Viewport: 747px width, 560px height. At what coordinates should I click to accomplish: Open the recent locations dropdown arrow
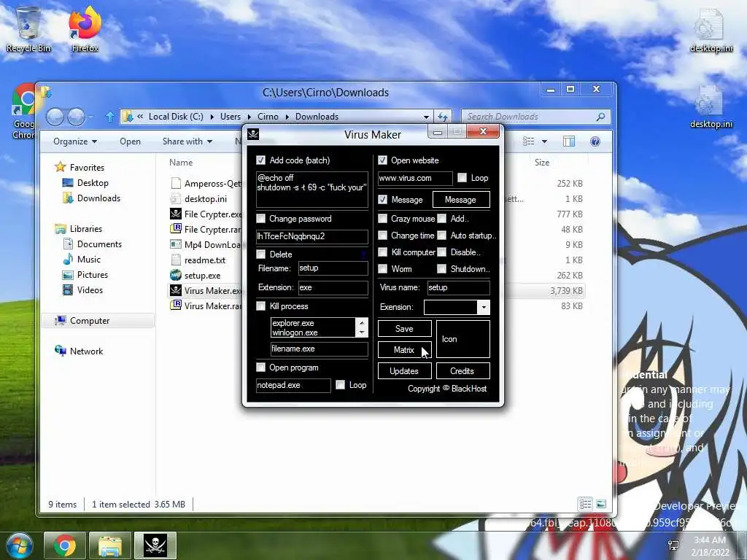pyautogui.click(x=91, y=117)
